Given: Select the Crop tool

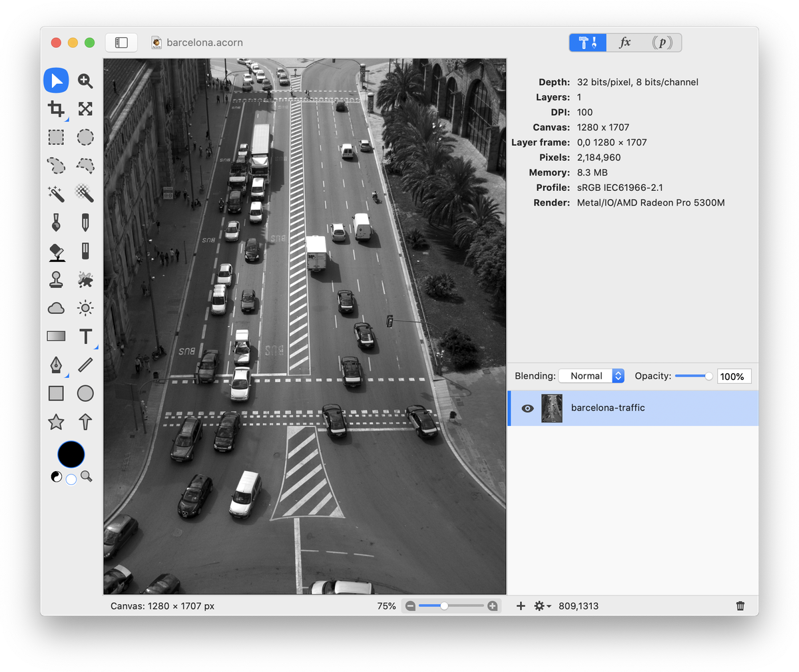Looking at the screenshot, I should (x=56, y=108).
